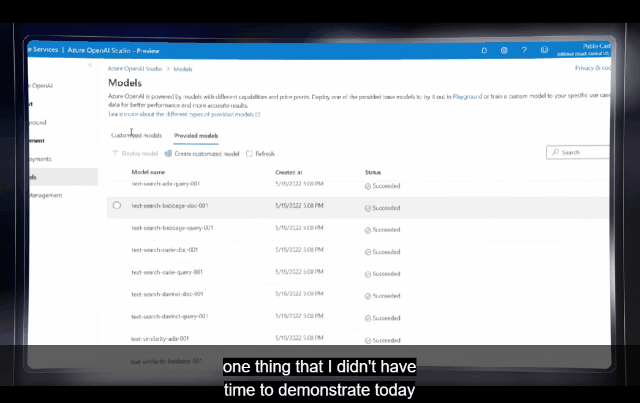Open the notifications bell icon
This screenshot has height=403, width=640.
pos(485,49)
